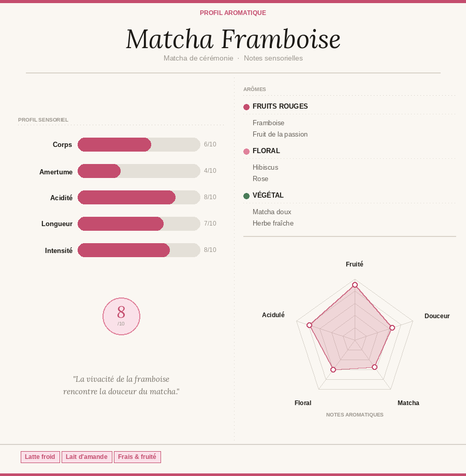Click the Fruité radar chart point
This screenshot has width=466, height=476.
(x=355, y=285)
